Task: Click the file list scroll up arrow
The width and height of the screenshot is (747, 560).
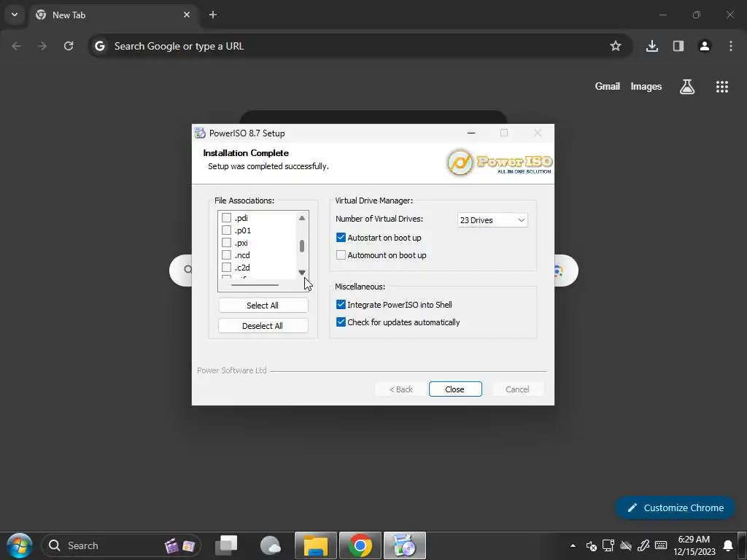Action: coord(301,217)
